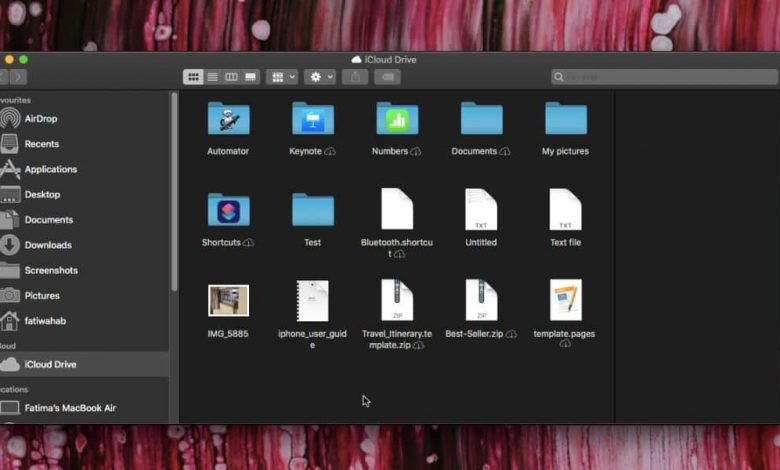Click the cloud icon beside Documents folder
The height and width of the screenshot is (470, 780).
click(x=505, y=151)
